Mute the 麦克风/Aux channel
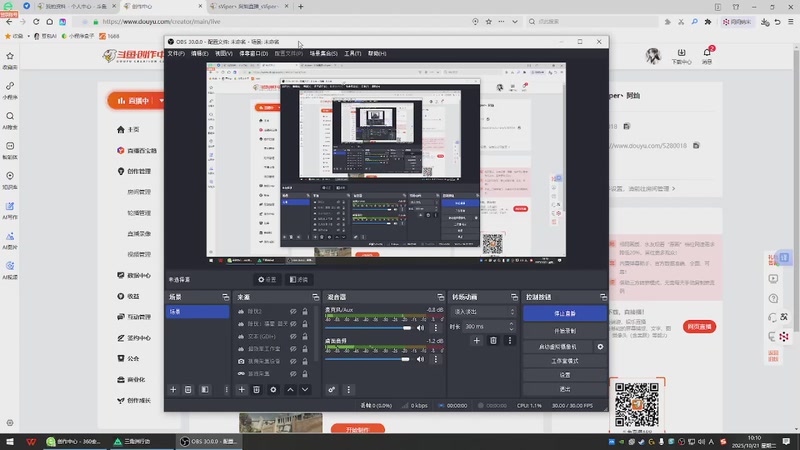800x450 pixels. tap(420, 328)
